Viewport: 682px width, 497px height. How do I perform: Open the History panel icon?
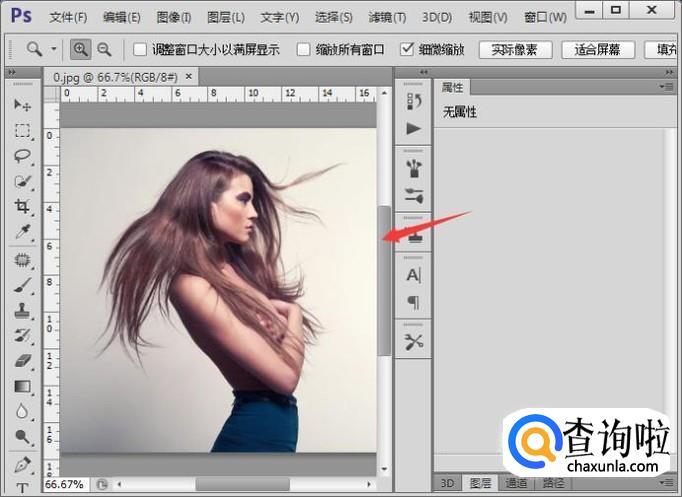(413, 102)
